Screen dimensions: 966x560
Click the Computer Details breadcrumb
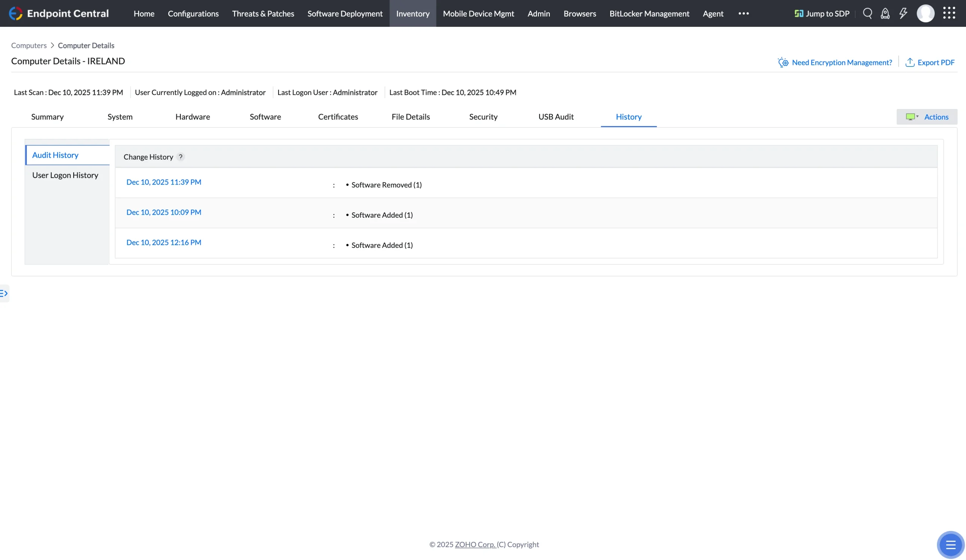pos(86,45)
